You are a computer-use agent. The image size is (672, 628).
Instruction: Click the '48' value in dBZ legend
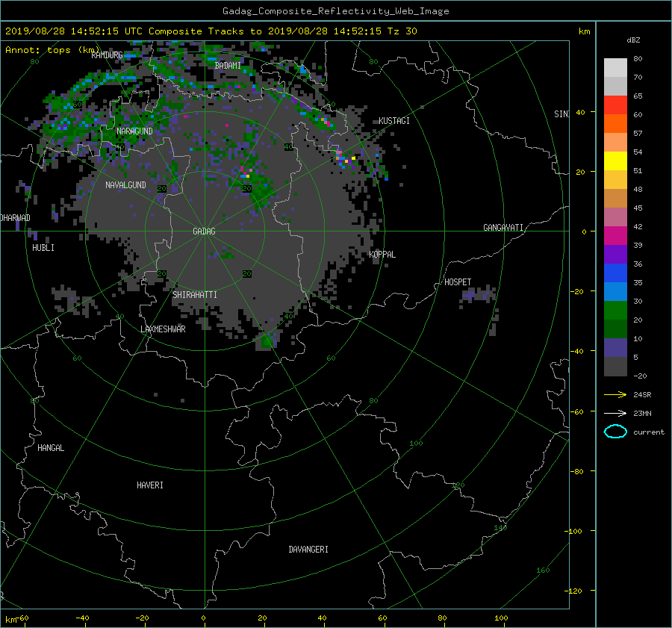click(x=638, y=189)
